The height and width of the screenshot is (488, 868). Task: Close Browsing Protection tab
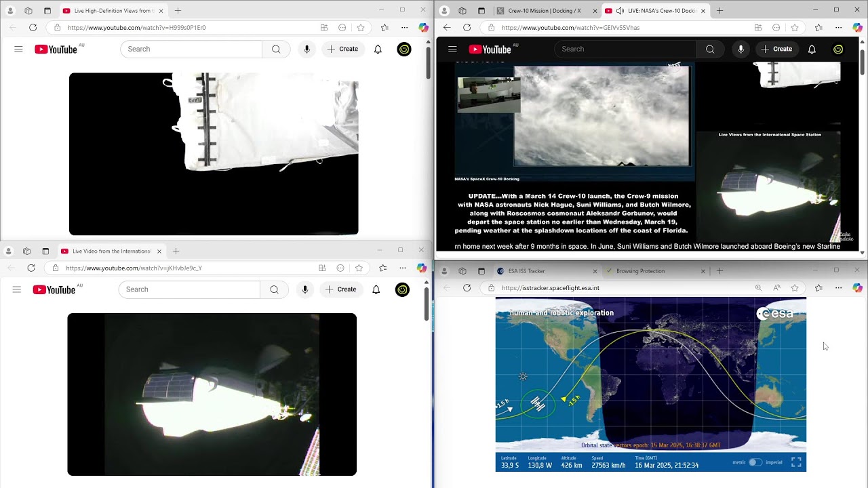pos(703,271)
